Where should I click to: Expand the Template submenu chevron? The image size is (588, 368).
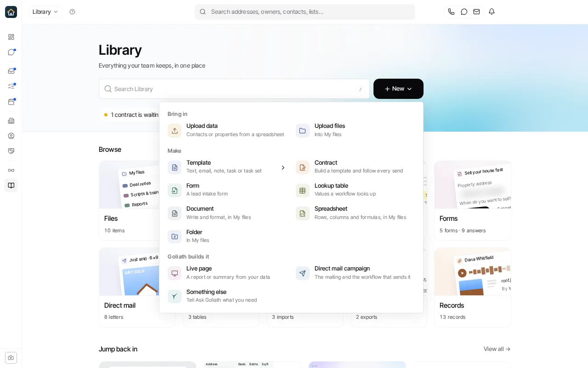[283, 167]
